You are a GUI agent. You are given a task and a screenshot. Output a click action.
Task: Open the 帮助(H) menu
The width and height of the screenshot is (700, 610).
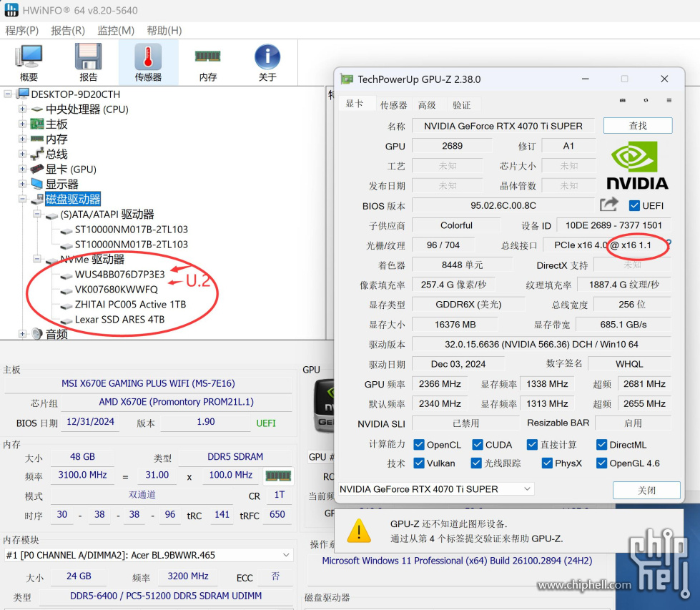pyautogui.click(x=164, y=30)
